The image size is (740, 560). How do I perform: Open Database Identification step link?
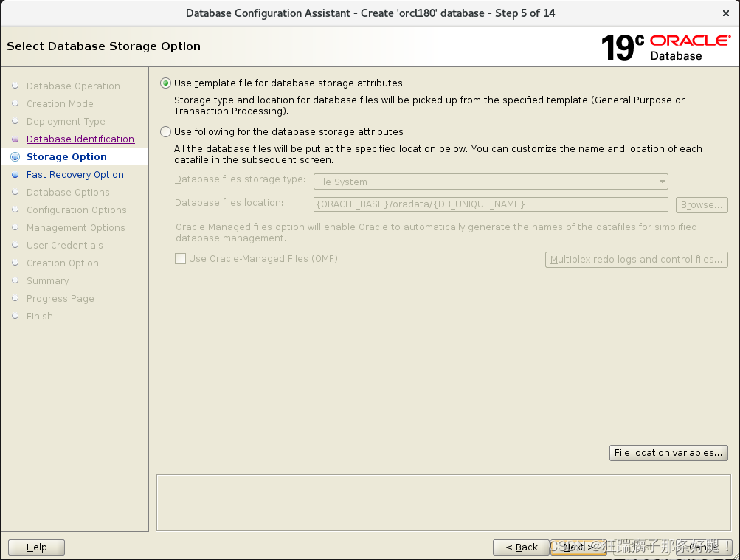(x=80, y=139)
